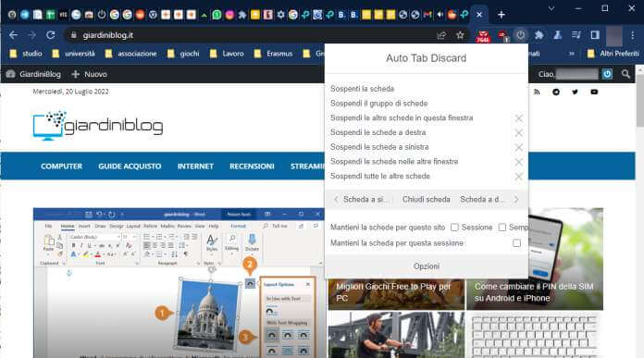
Task: Click 'Nuovo' in the WordPress admin bar
Action: coord(89,74)
